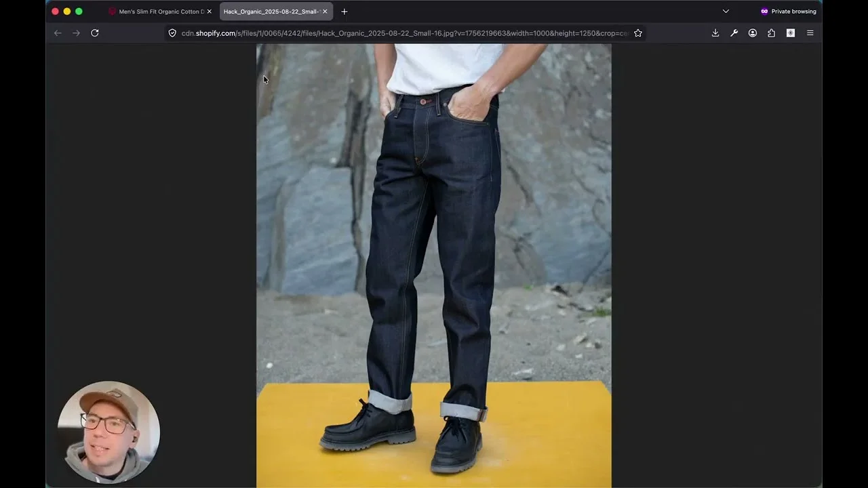Click the jeans product image to zoom
868x488 pixels.
click(433, 264)
